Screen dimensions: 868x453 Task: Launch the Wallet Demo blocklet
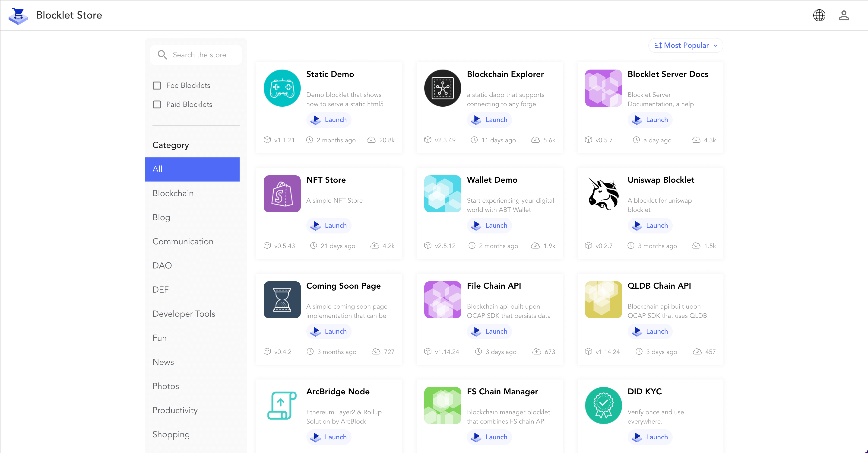489,226
